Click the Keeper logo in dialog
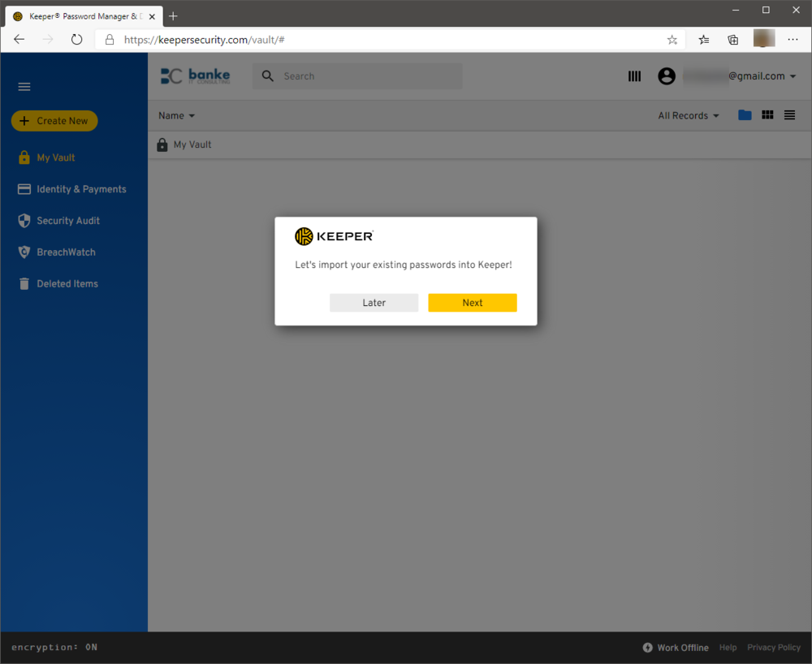Viewport: 812px width, 664px height. [334, 236]
